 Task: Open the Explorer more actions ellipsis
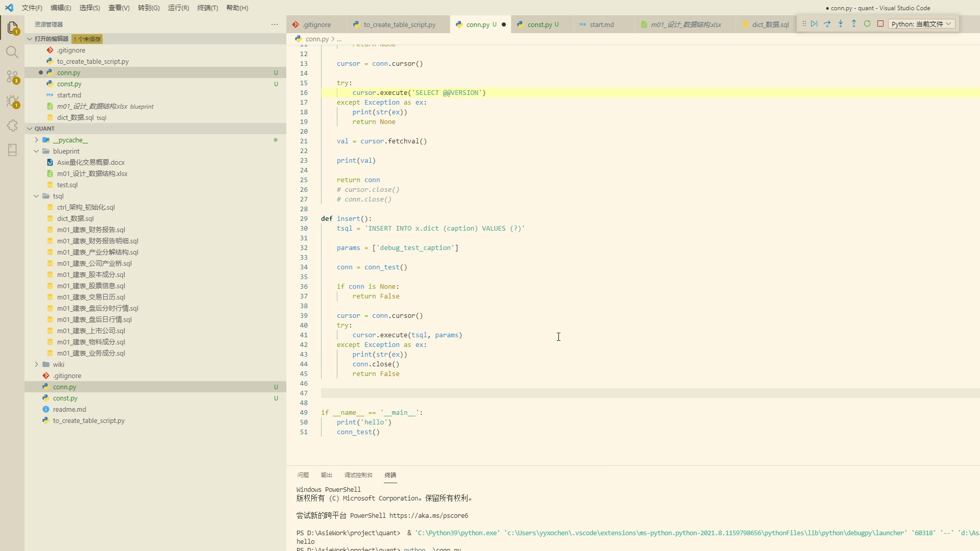point(275,24)
